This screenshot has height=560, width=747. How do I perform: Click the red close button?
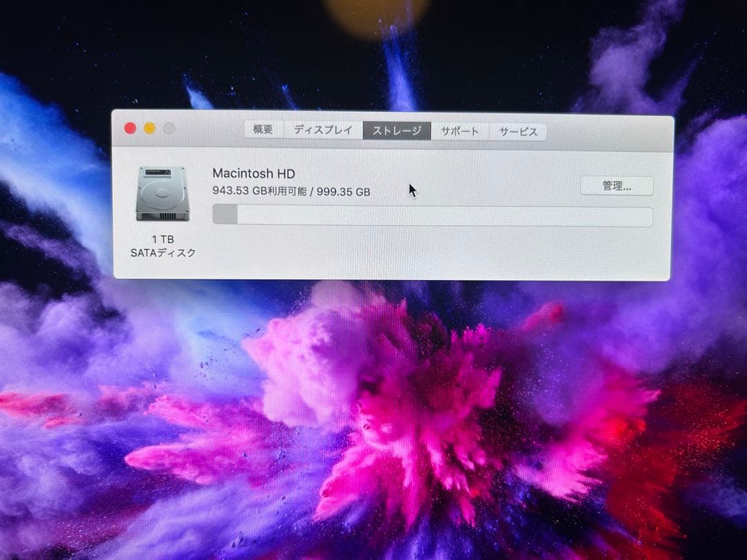129,128
